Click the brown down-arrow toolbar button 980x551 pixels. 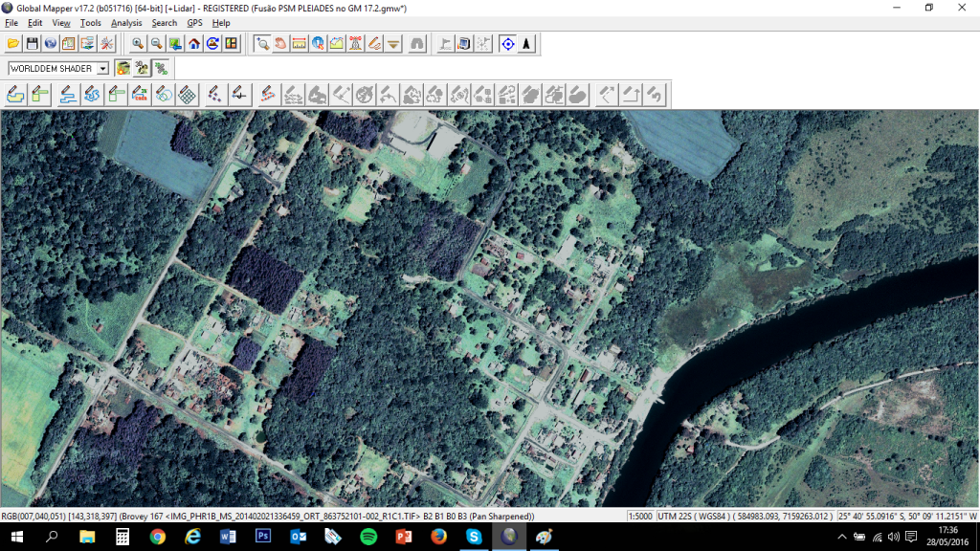click(x=393, y=44)
